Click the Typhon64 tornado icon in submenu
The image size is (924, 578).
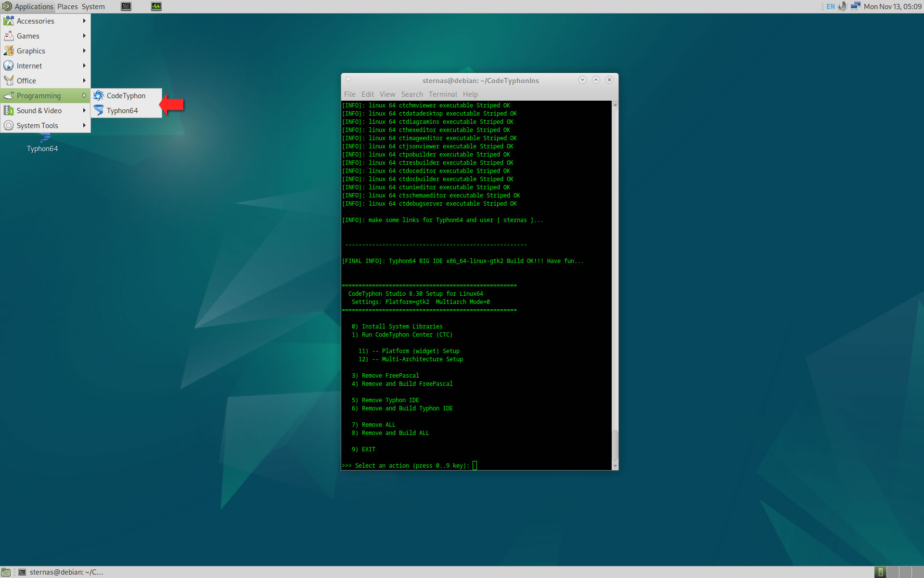click(x=99, y=111)
